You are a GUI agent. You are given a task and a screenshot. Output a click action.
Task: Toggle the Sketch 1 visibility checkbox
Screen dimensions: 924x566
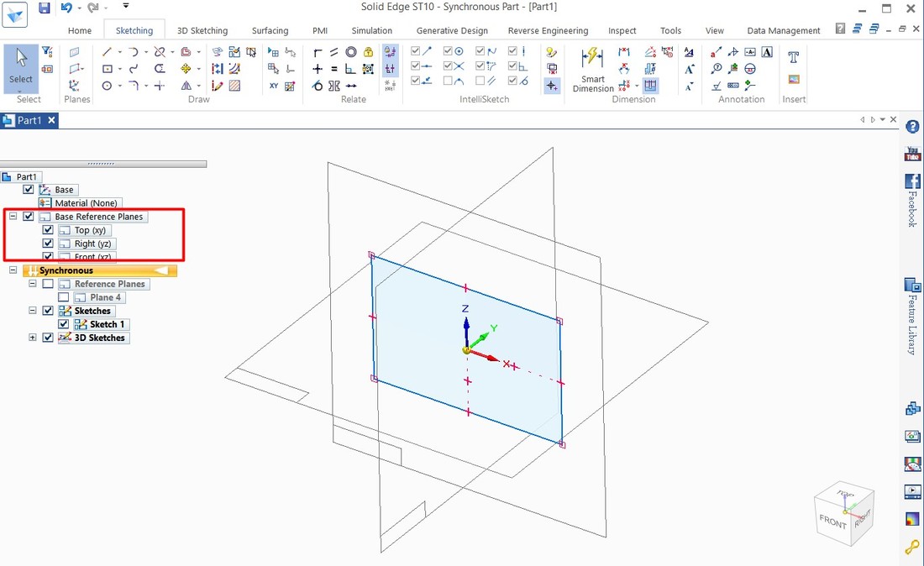(x=64, y=323)
